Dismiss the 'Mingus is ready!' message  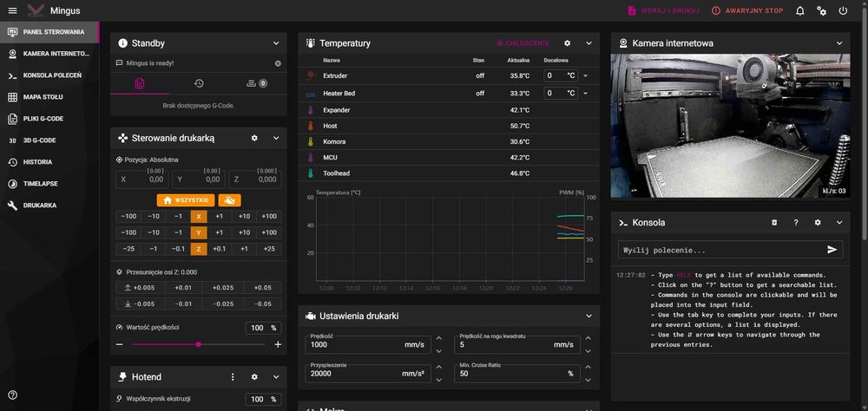point(278,63)
